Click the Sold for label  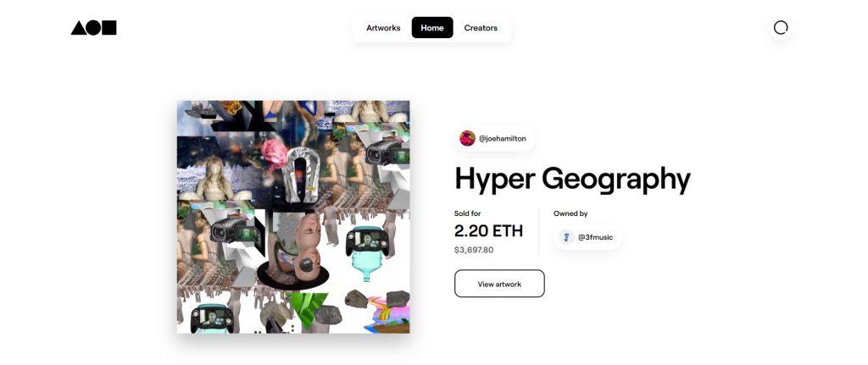click(x=468, y=213)
